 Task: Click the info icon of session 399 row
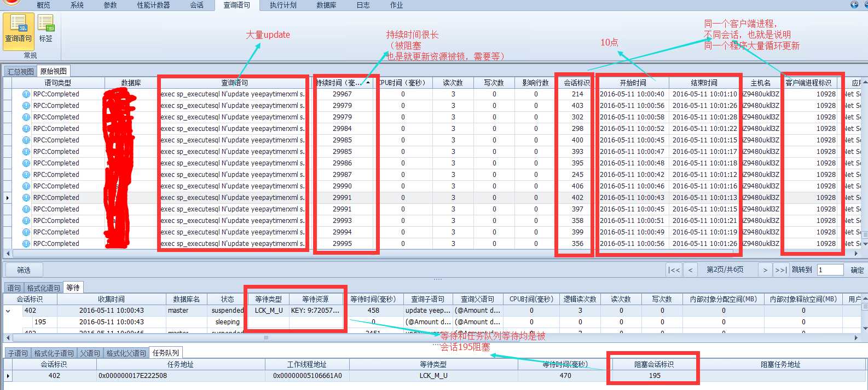26,232
